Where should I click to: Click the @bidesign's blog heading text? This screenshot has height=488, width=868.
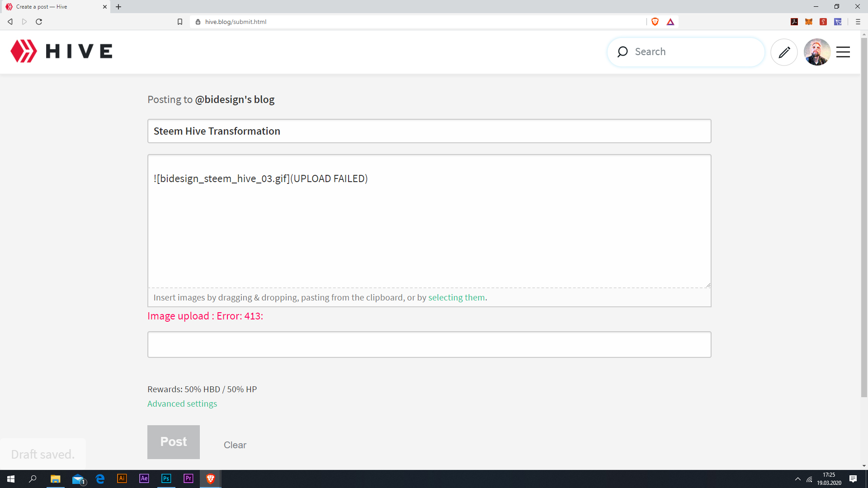[x=235, y=99]
